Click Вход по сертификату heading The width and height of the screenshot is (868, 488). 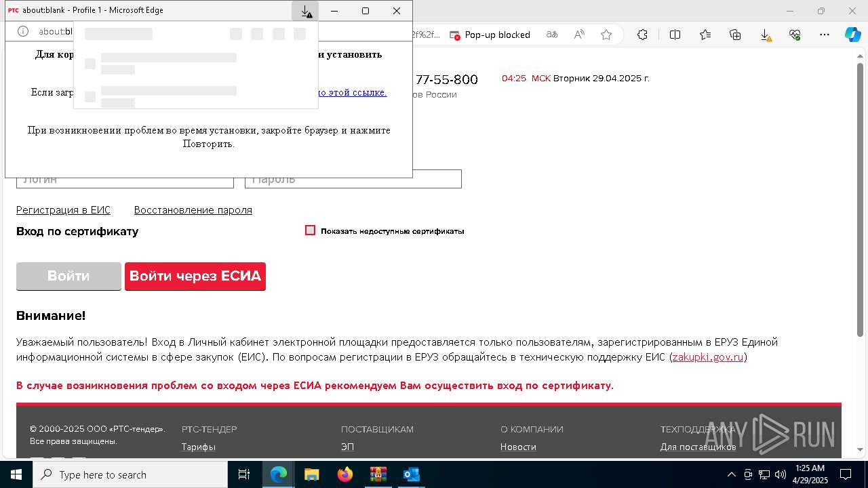pos(77,231)
